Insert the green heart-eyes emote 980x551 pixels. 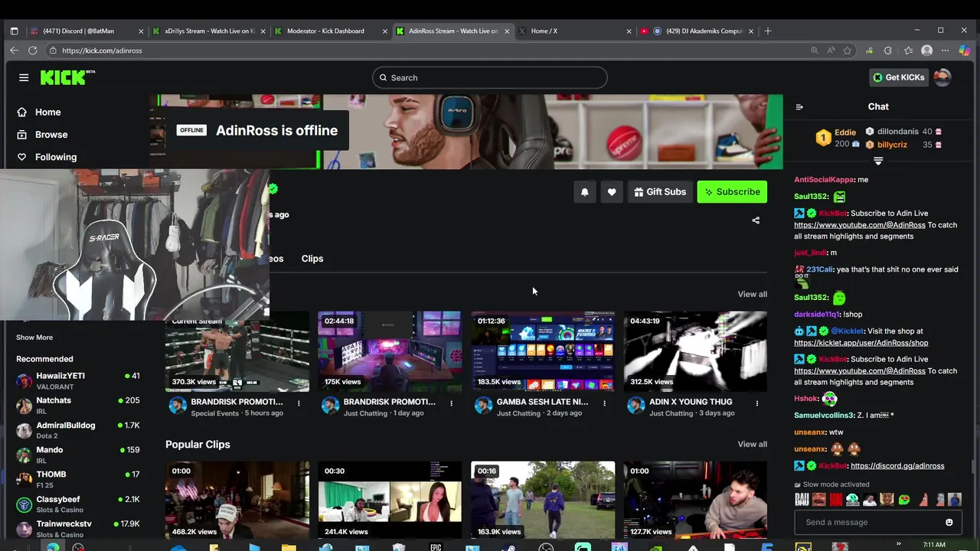[904, 500]
